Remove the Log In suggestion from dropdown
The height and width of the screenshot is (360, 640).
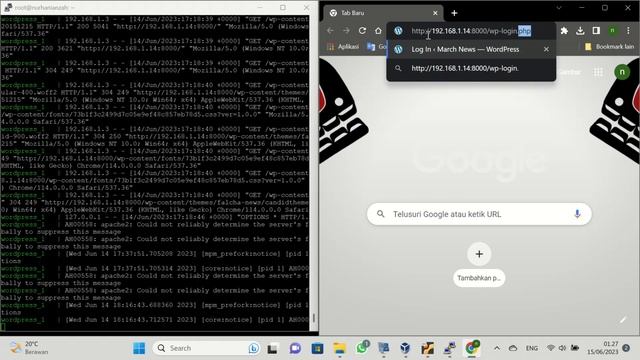[546, 49]
